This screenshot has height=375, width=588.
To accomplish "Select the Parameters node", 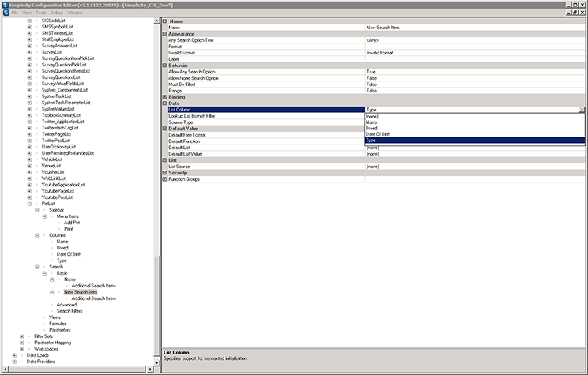I will tap(59, 330).
